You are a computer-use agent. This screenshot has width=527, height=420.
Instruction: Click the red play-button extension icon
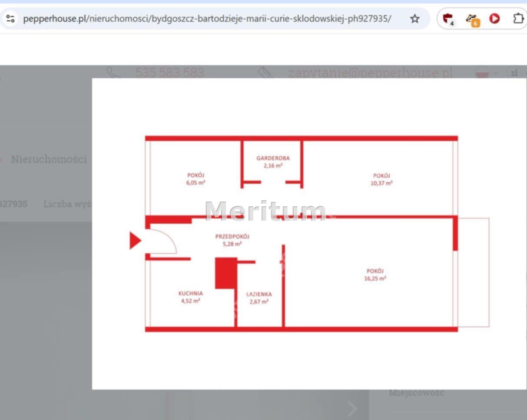[494, 19]
